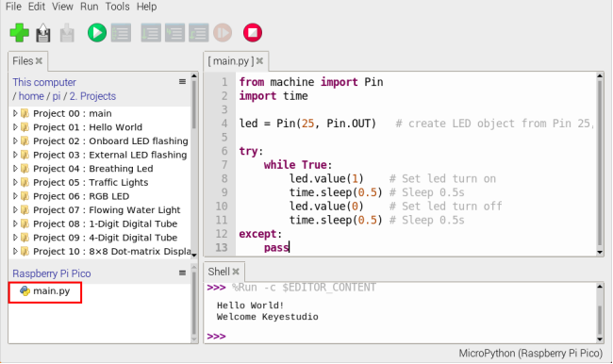Expand Project 08 : 1-Digit Digital Tube folder
Screen dimensions: 613x364
tap(15, 223)
